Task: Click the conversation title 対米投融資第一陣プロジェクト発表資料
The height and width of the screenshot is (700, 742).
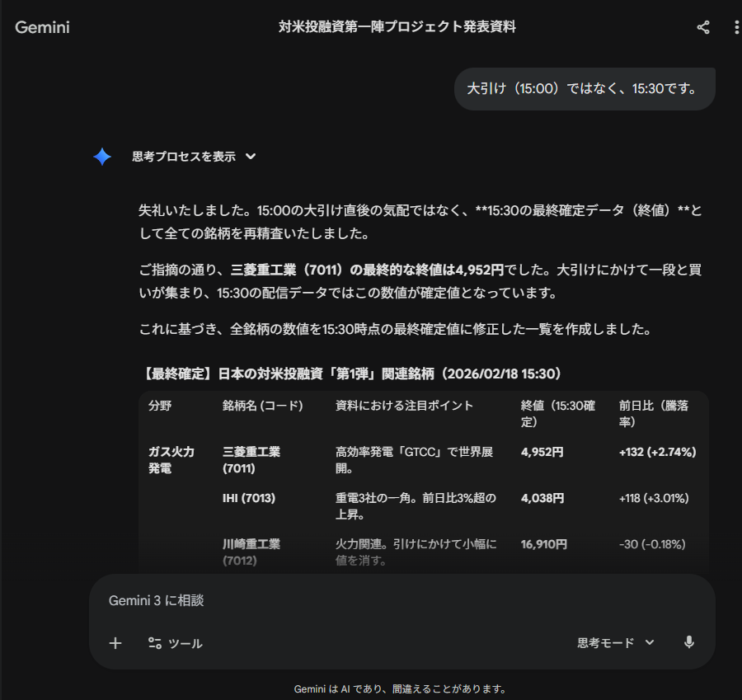Action: 397,26
